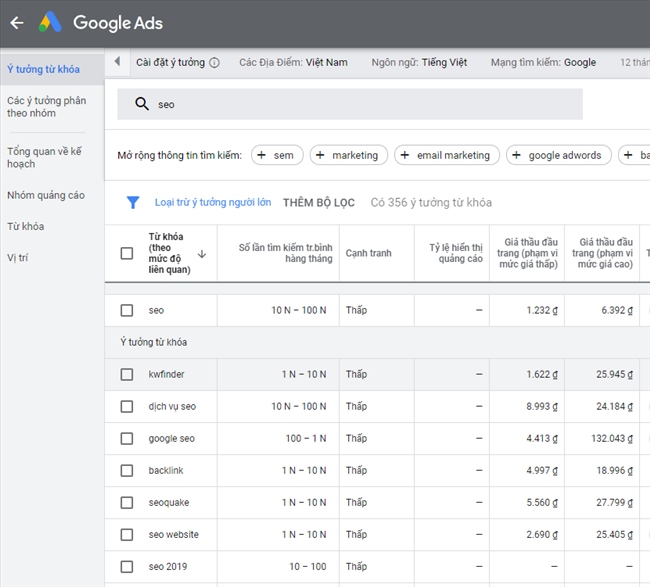The image size is (650, 587).
Task: Click the magnifier search icon
Action: point(141,104)
